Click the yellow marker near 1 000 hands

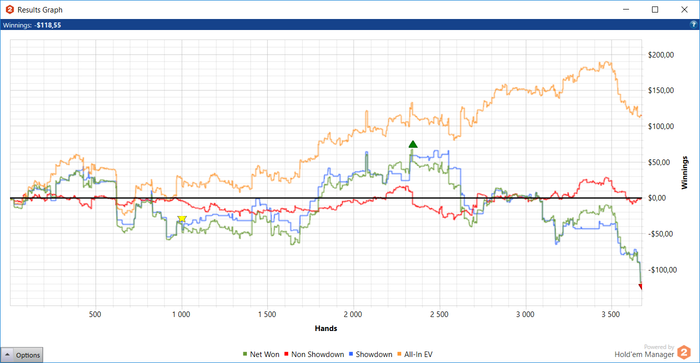click(182, 218)
